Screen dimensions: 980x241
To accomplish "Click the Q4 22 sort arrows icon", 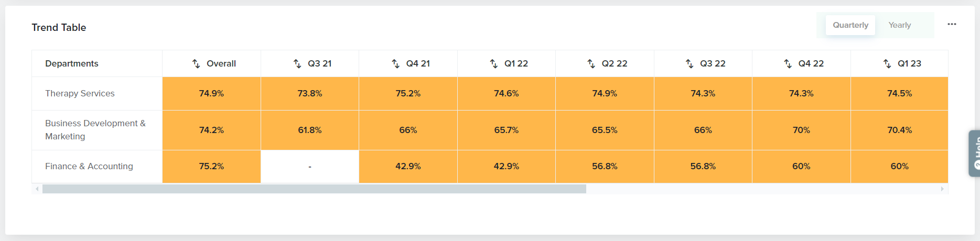I will (x=788, y=63).
